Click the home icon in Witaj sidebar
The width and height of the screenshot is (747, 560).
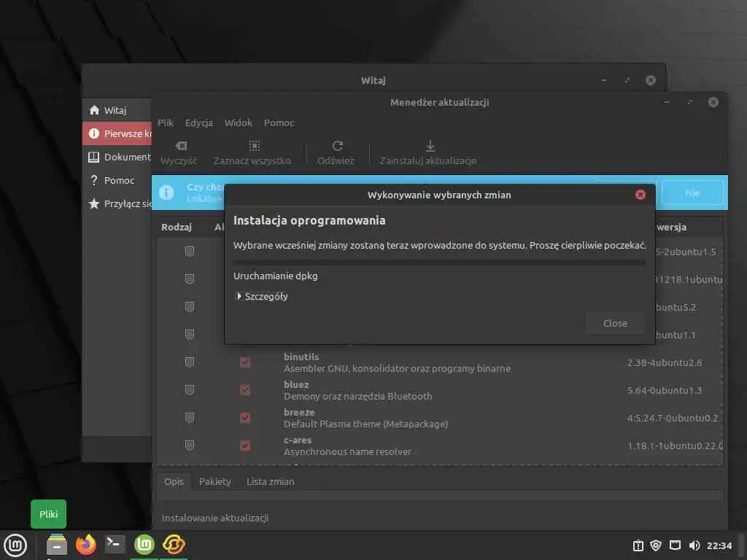coord(94,110)
